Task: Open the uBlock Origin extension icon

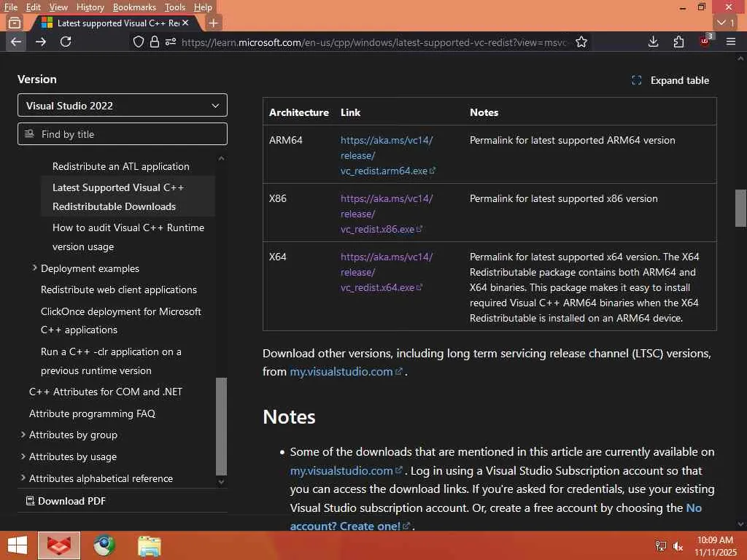Action: [x=705, y=41]
